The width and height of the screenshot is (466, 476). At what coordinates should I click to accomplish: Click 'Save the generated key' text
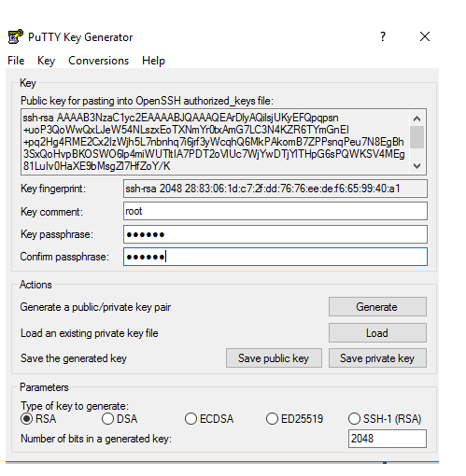[x=74, y=358]
